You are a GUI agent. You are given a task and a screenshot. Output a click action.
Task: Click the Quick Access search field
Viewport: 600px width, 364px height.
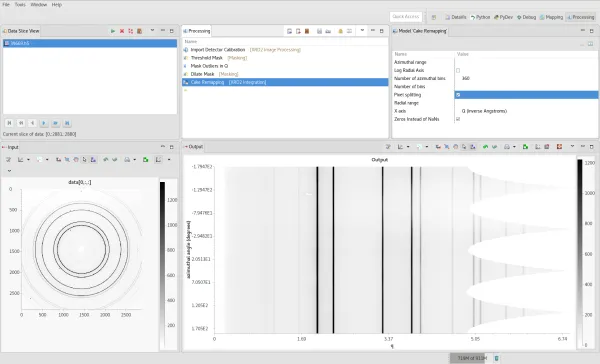(406, 16)
